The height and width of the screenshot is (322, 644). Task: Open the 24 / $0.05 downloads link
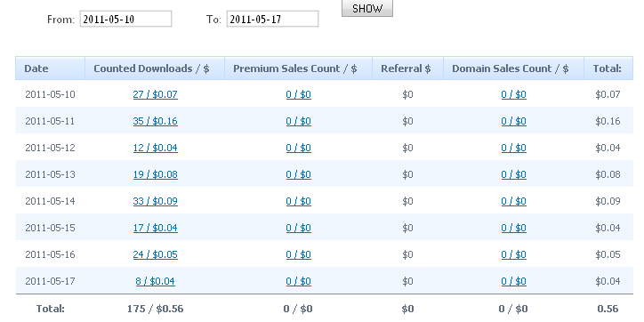point(156,254)
